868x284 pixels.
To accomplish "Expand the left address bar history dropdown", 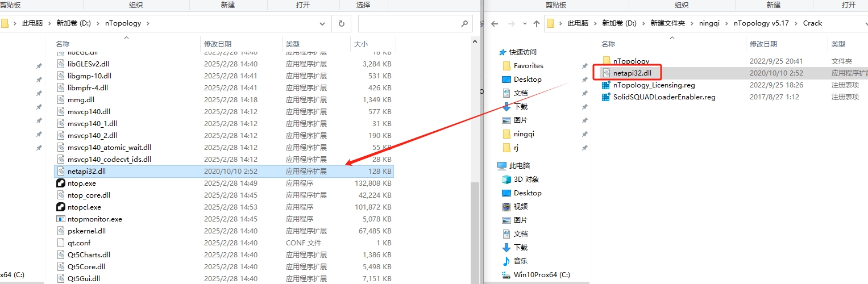I will (322, 24).
